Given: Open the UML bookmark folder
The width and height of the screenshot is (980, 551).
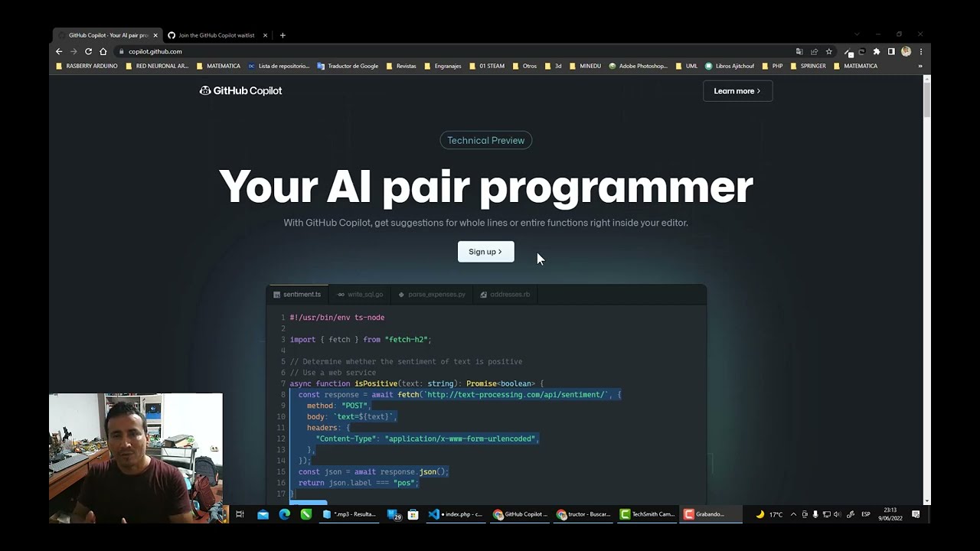Looking at the screenshot, I should click(x=686, y=66).
